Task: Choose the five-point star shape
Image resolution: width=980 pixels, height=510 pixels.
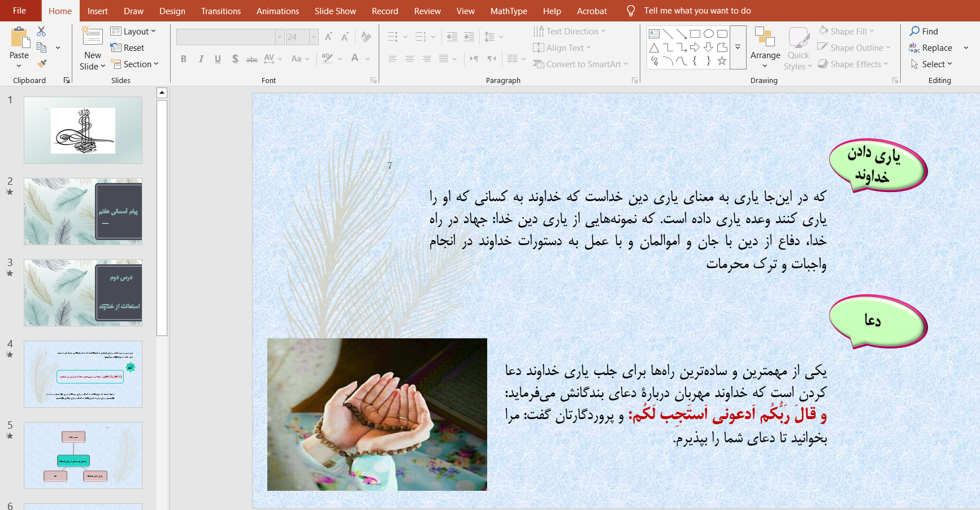Action: [x=722, y=61]
